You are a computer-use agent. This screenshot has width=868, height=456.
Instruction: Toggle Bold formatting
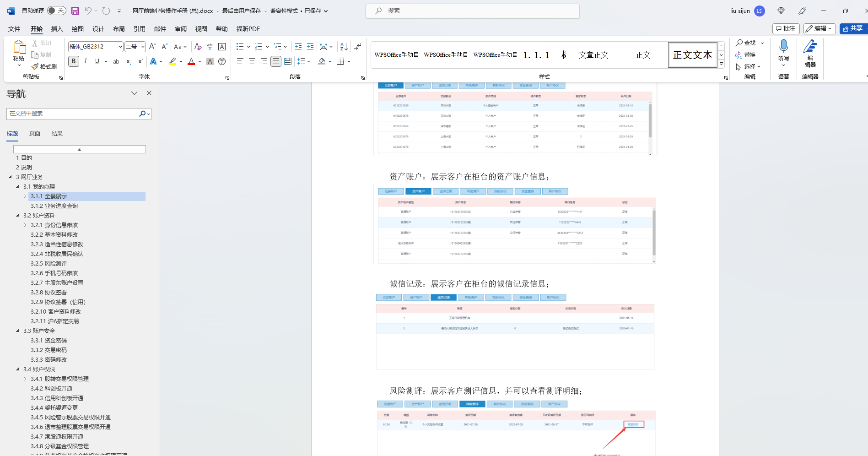(74, 61)
